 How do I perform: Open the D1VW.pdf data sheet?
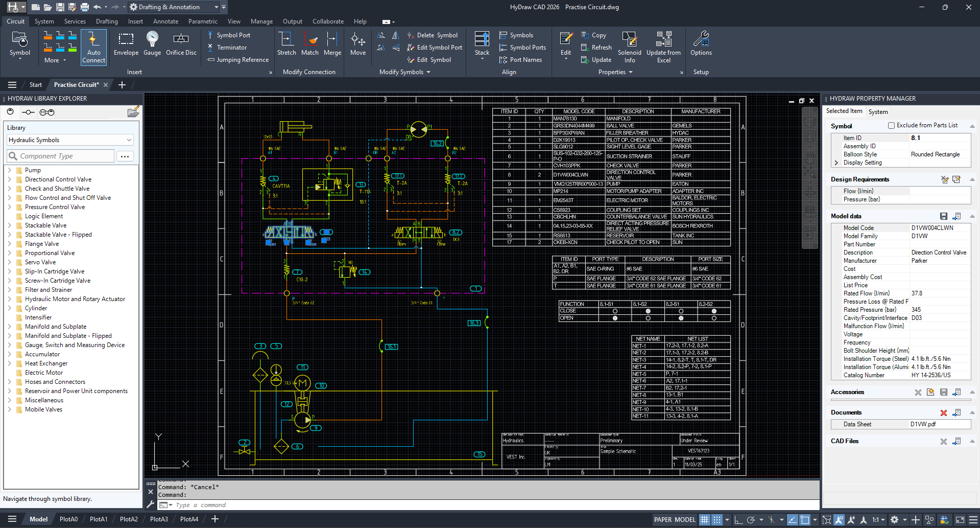[x=923, y=424]
